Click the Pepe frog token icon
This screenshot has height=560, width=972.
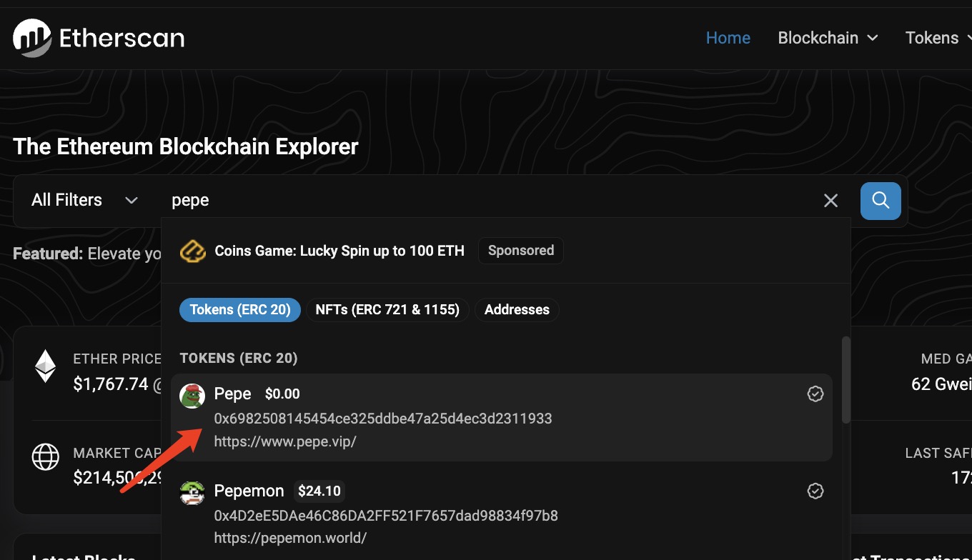click(x=192, y=396)
